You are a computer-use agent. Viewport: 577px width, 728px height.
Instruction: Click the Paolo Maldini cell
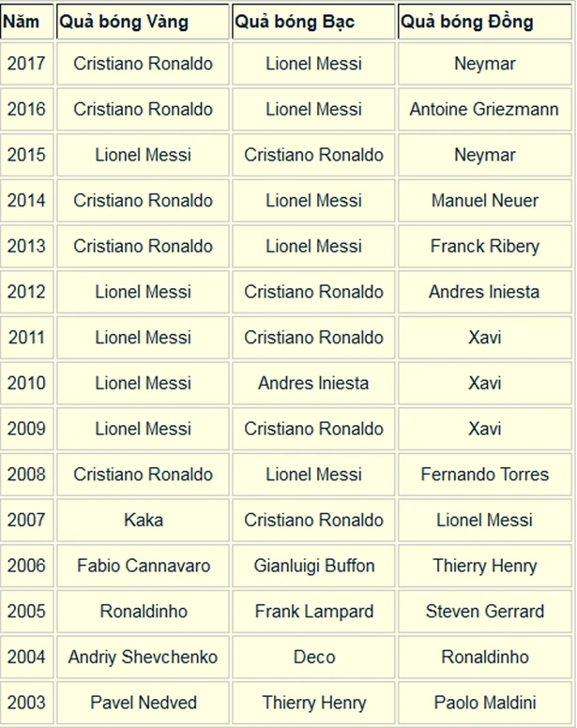coord(484,703)
